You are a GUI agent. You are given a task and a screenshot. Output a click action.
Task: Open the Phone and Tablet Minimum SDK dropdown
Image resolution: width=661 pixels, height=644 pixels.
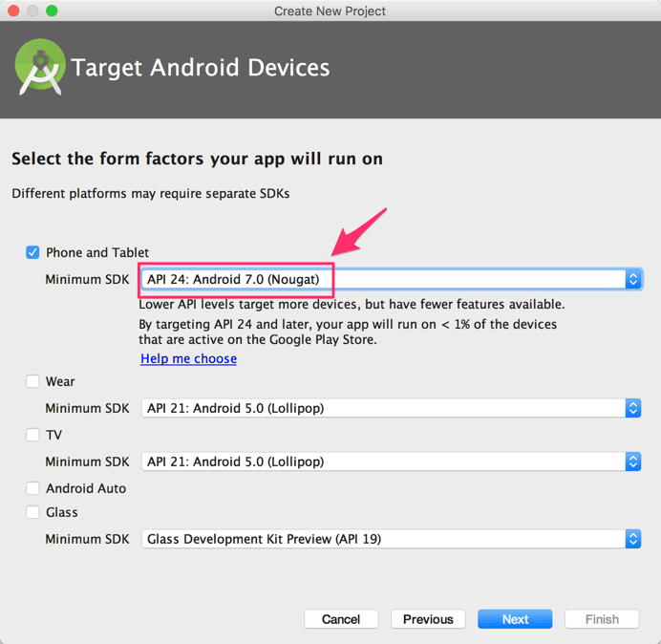click(x=392, y=279)
